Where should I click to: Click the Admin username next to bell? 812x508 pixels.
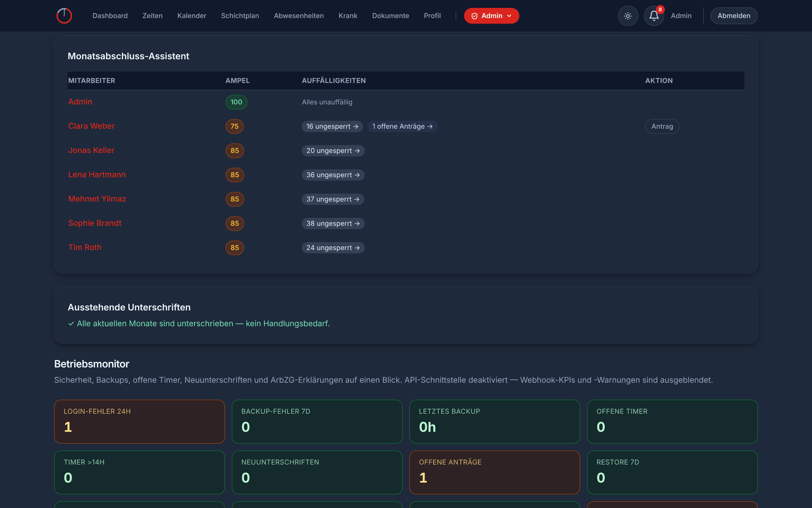[681, 16]
